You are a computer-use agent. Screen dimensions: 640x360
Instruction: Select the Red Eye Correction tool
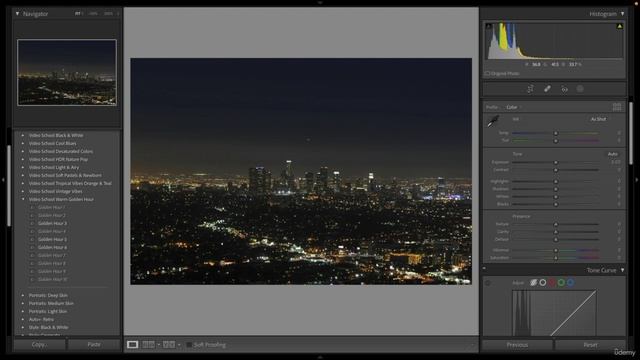click(564, 89)
